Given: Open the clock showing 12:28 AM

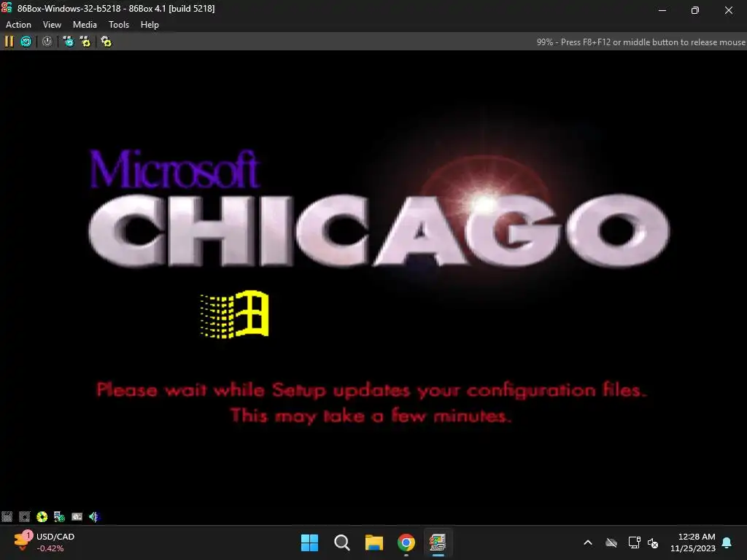Looking at the screenshot, I should click(x=693, y=542).
